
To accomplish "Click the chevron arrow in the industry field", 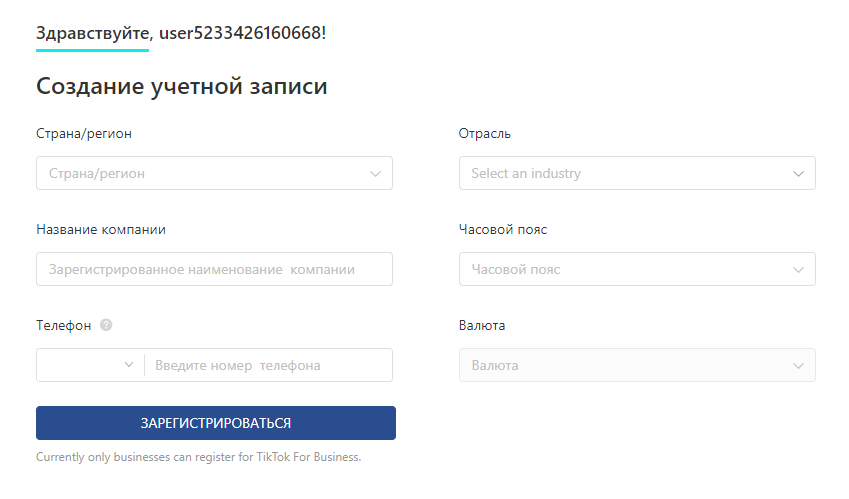I will [x=799, y=173].
